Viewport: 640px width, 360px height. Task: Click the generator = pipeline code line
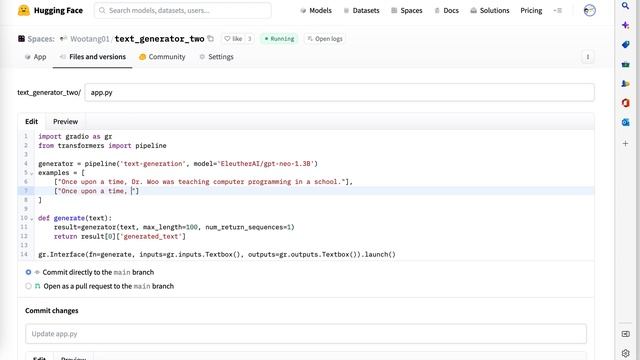[x=178, y=164]
